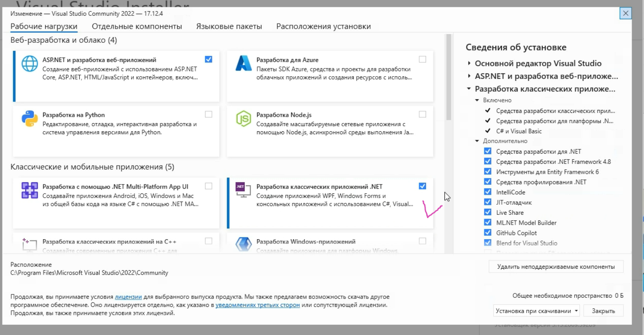Select the Разработка Node.js workload title
This screenshot has width=644, height=335.
pos(284,115)
